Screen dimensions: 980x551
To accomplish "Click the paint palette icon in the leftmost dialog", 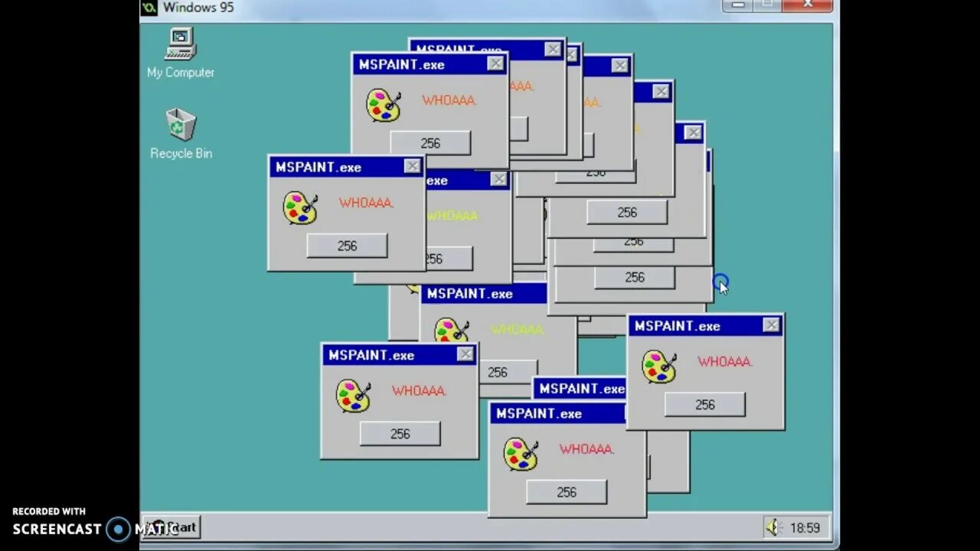I will (300, 208).
